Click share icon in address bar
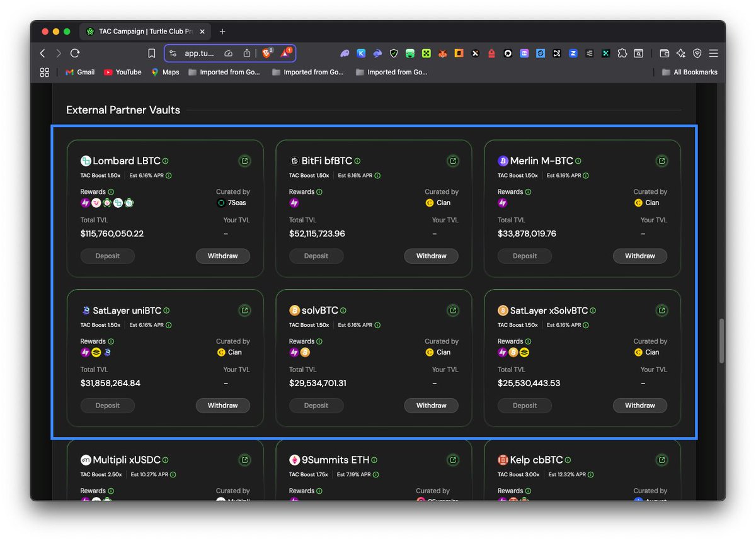The width and height of the screenshot is (756, 541). pyautogui.click(x=247, y=54)
